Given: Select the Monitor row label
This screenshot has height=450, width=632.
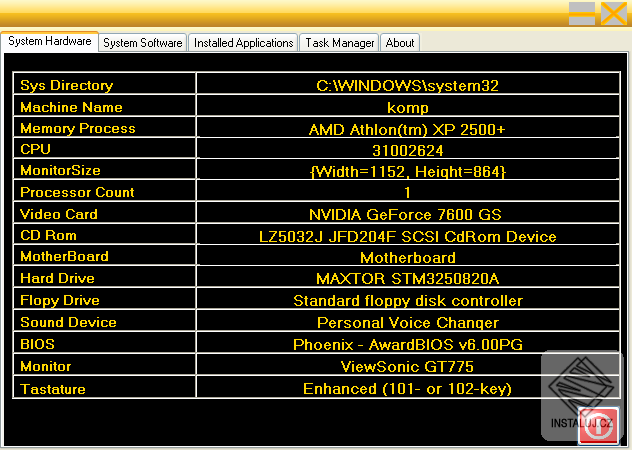Looking at the screenshot, I should [x=46, y=366].
